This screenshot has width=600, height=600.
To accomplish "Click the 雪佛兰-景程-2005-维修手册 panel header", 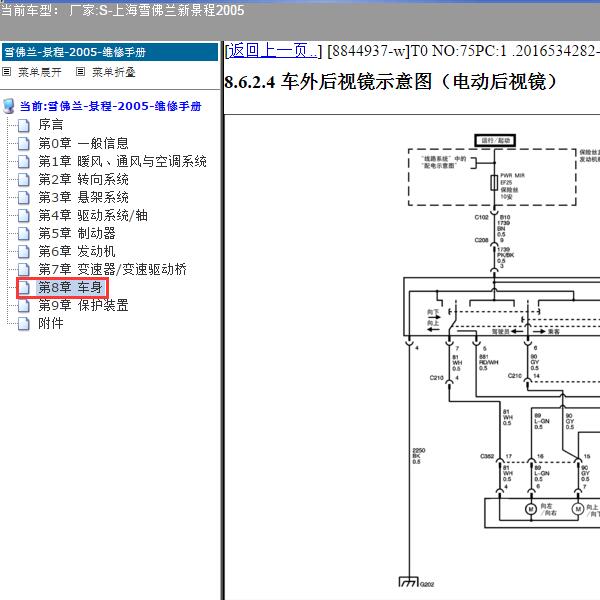I will [110, 52].
